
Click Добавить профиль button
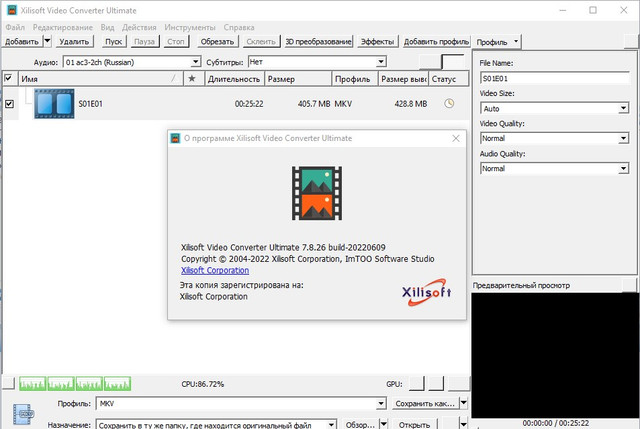[x=436, y=42]
